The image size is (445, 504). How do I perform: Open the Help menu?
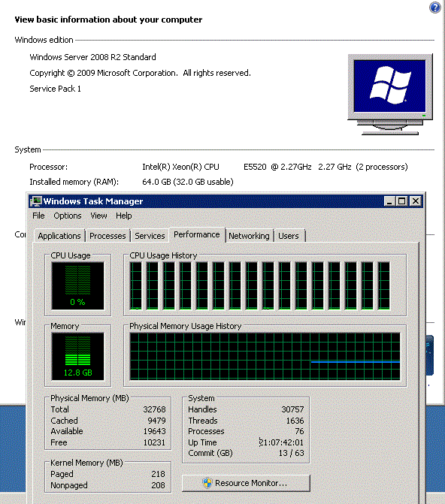click(123, 216)
